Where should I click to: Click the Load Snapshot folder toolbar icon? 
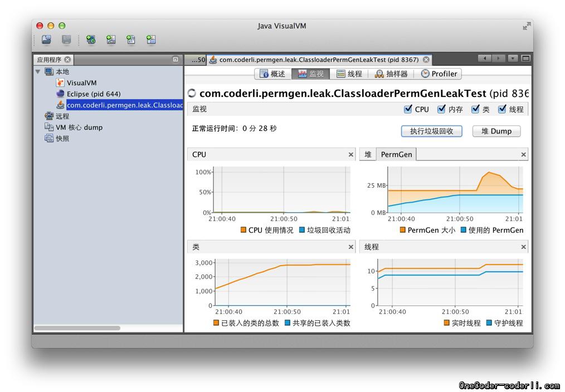point(46,40)
